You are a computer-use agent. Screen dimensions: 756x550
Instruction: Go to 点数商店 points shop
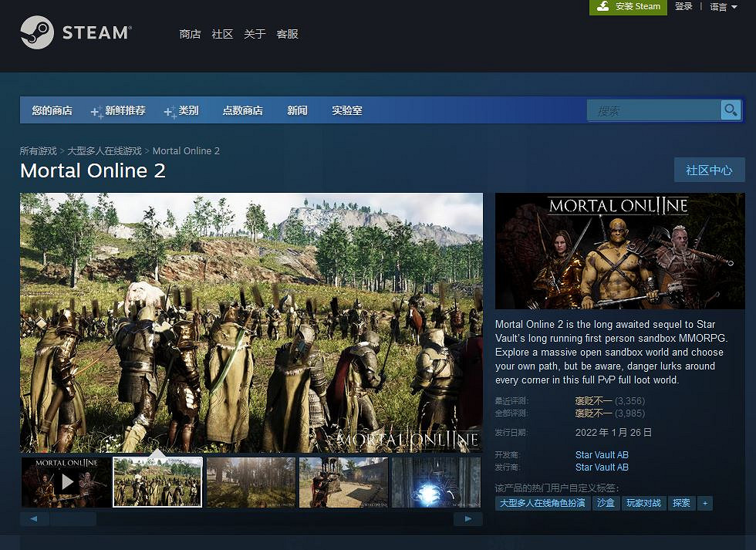(x=242, y=111)
